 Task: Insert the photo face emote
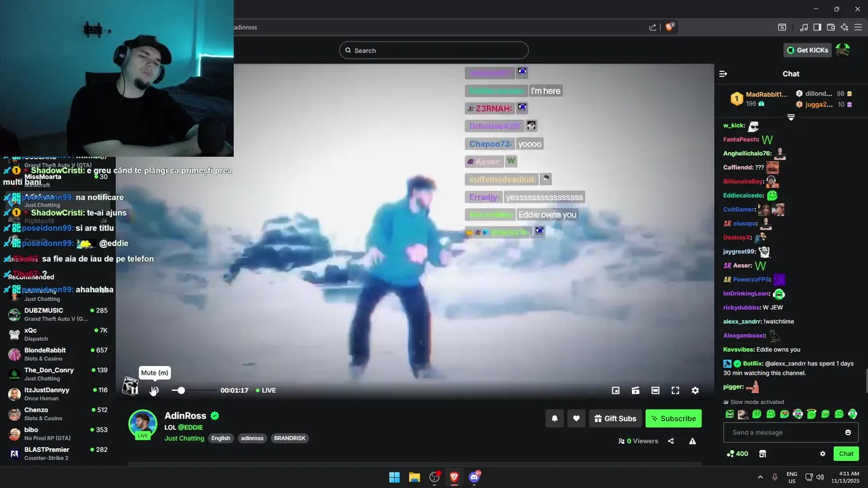(743, 414)
